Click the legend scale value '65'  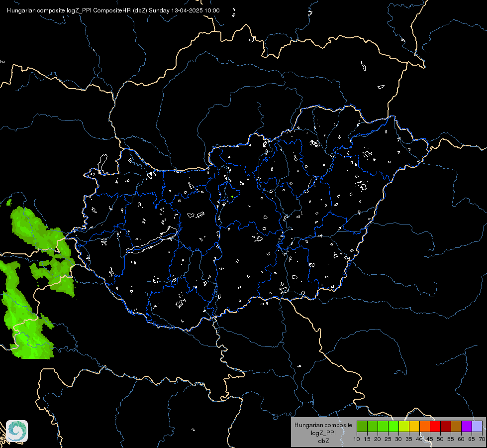pos(472,439)
